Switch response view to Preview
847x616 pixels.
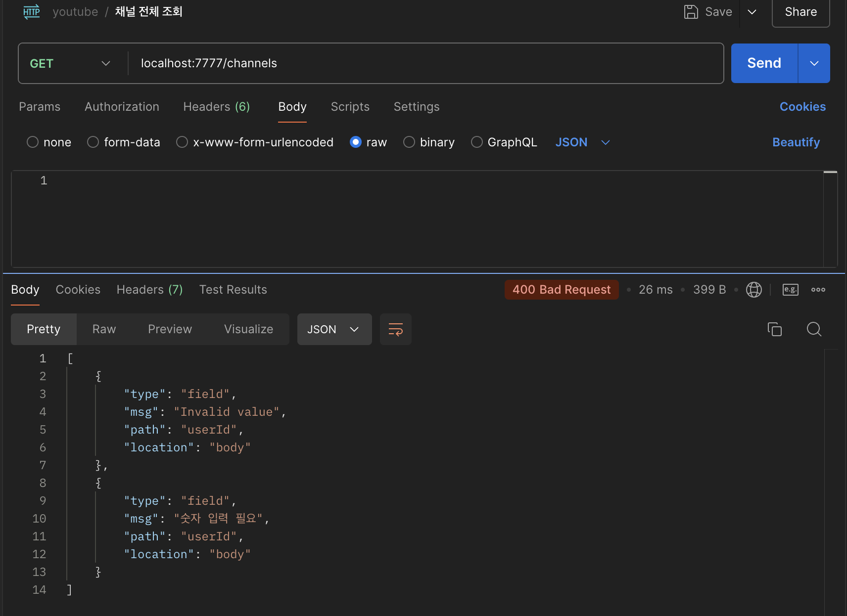170,329
